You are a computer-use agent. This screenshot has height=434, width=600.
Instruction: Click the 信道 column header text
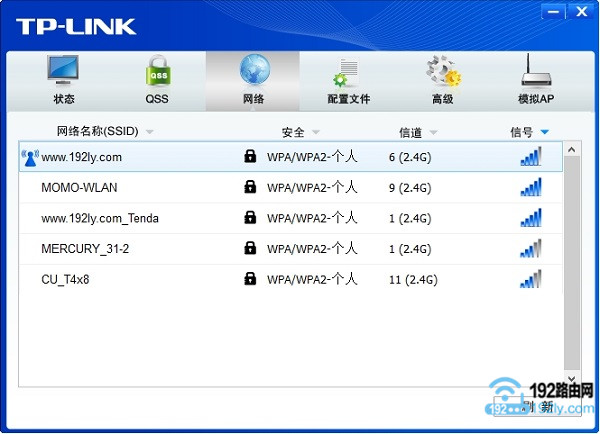pos(411,132)
